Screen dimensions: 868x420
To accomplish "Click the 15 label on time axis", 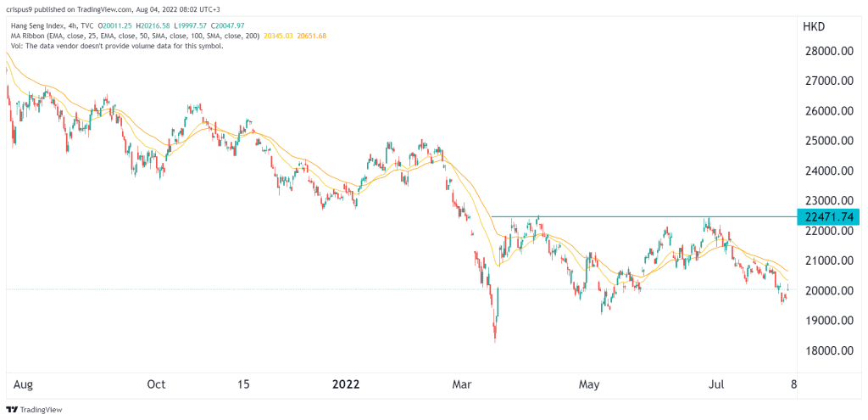I will [245, 384].
